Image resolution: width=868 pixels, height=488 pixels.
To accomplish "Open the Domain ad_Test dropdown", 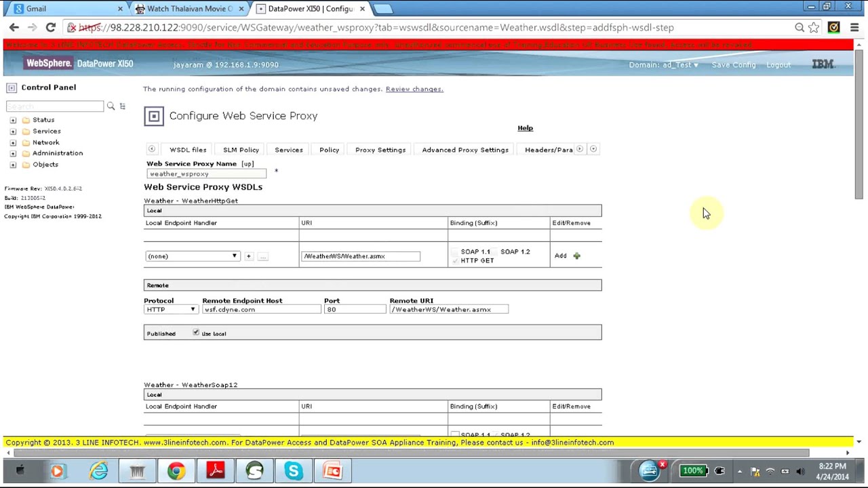I will click(663, 65).
